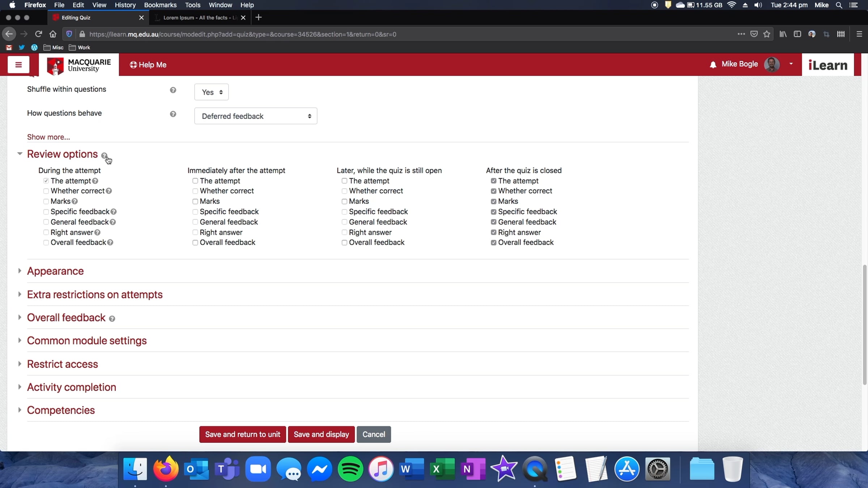Check Whether correct under Later, while still open
Image resolution: width=868 pixels, height=488 pixels.
pyautogui.click(x=344, y=191)
